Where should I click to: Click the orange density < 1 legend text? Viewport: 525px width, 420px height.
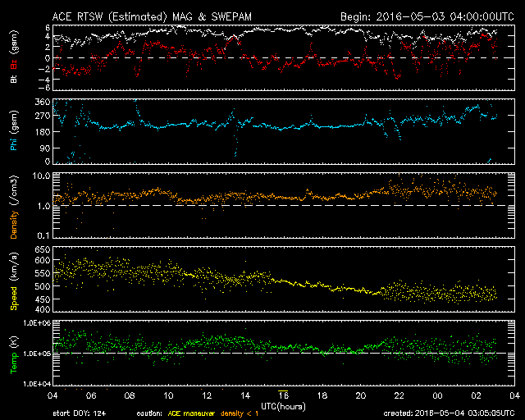[240, 413]
